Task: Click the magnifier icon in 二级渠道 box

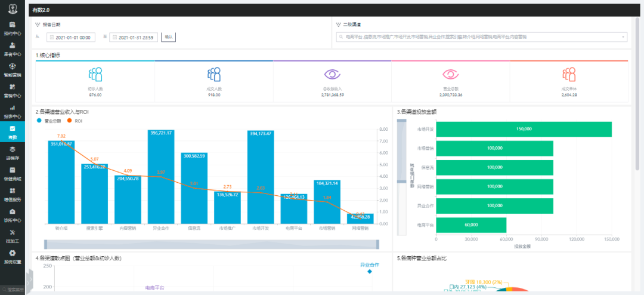Action: 341,37
